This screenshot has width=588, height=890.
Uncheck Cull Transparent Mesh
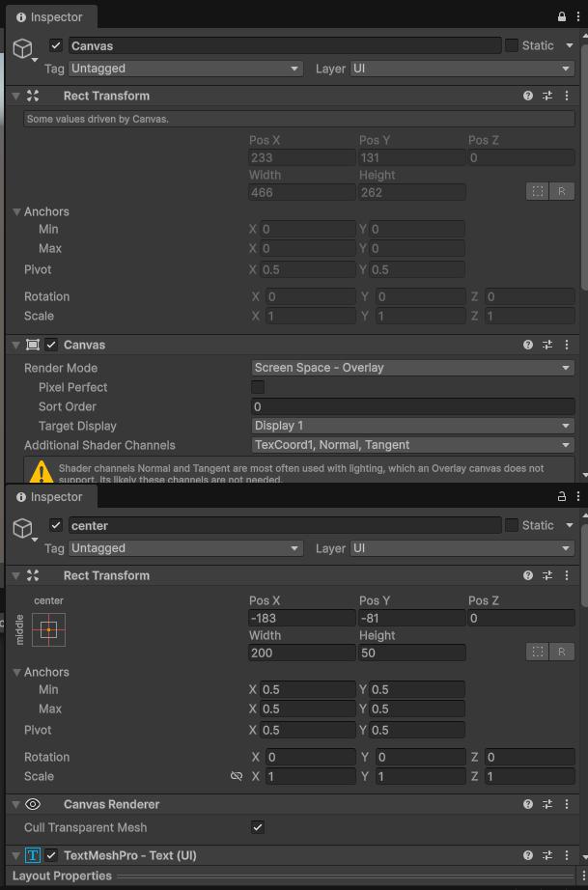click(x=258, y=827)
